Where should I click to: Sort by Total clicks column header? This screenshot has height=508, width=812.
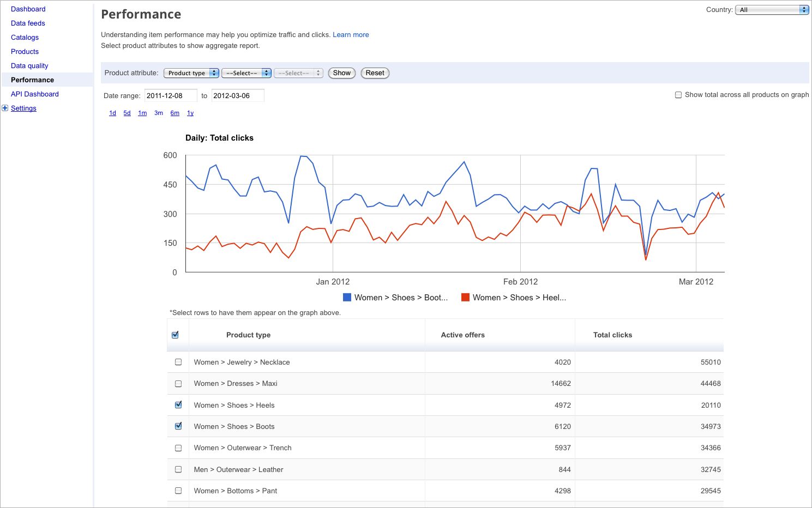(x=612, y=335)
